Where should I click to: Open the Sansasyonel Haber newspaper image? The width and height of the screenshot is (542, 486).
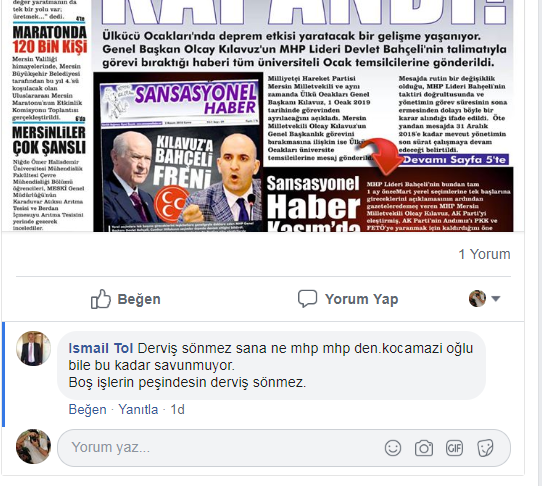tap(263, 116)
